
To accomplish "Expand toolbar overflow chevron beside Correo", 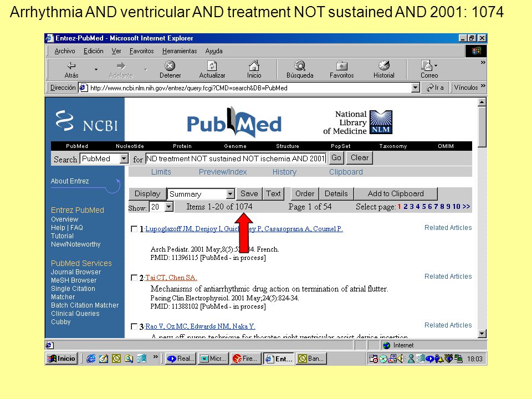I will [x=483, y=63].
